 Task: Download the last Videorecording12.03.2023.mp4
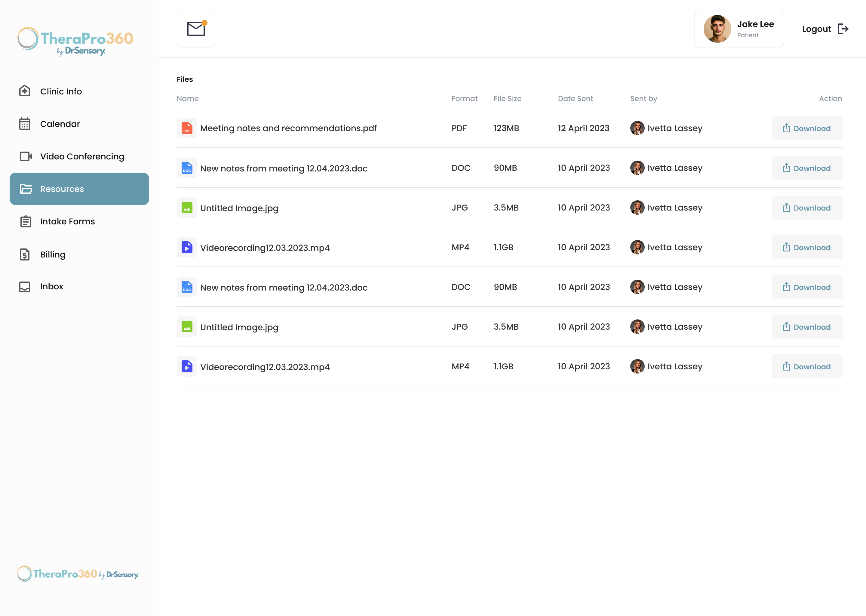pos(807,366)
